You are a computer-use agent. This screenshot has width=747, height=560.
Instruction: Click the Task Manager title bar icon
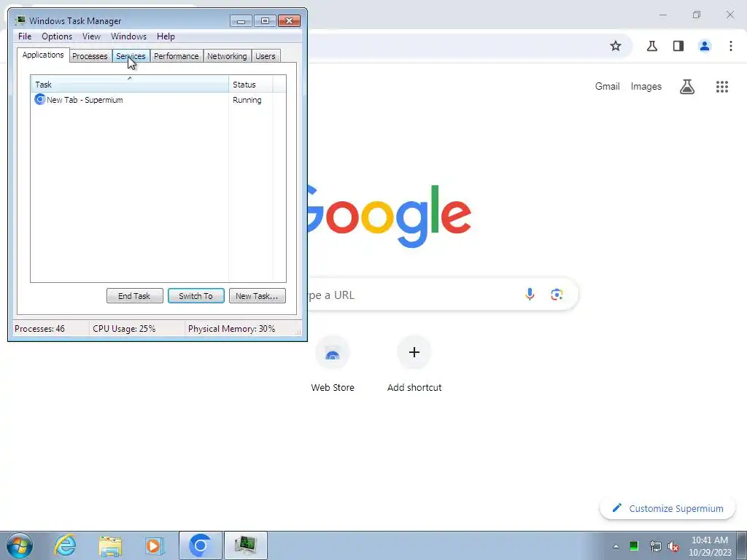tap(20, 20)
